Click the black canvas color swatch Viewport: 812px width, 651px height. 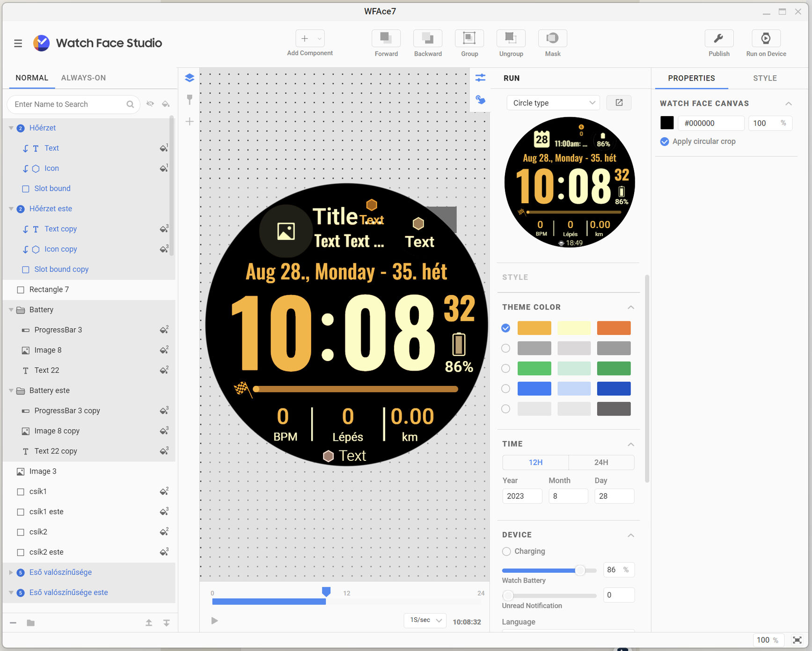667,123
